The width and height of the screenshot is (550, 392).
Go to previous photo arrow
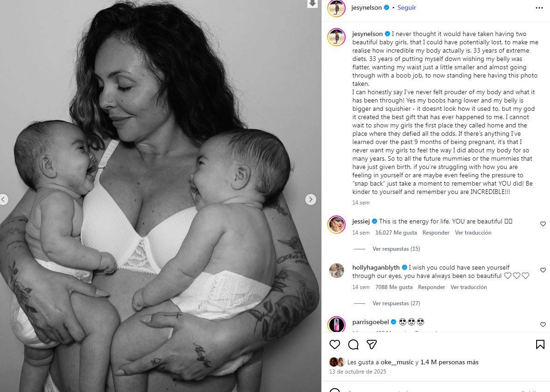[x=4, y=199]
